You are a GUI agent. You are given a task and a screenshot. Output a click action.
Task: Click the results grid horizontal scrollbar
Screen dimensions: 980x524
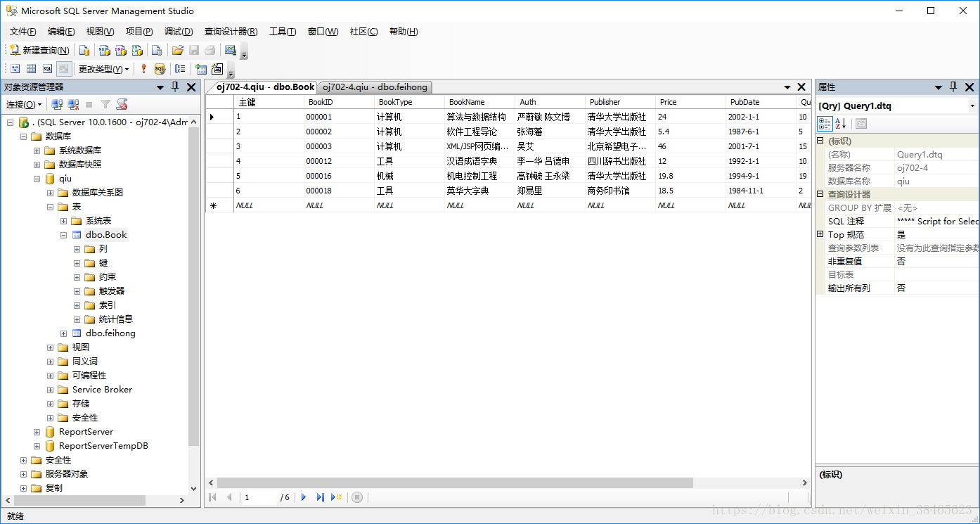pyautogui.click(x=455, y=483)
